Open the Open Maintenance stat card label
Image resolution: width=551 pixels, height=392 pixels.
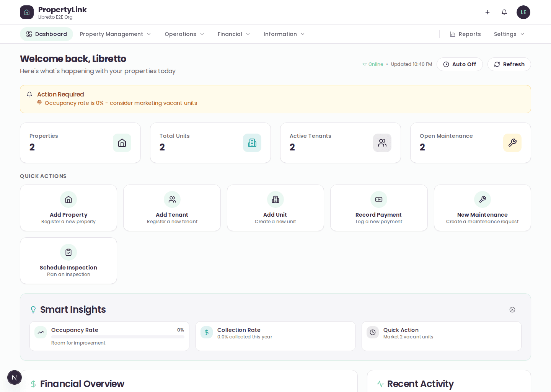pyautogui.click(x=446, y=136)
